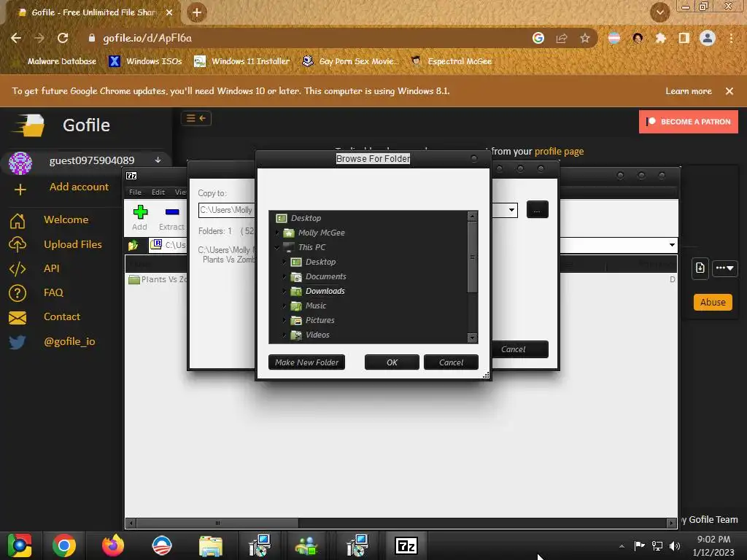Click Gofile file download icon button
This screenshot has width=747, height=560.
pos(700,268)
